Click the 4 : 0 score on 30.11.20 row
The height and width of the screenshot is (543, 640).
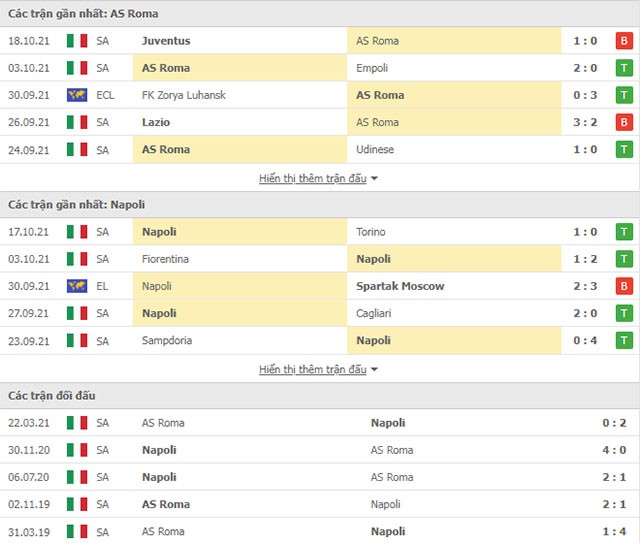(614, 450)
